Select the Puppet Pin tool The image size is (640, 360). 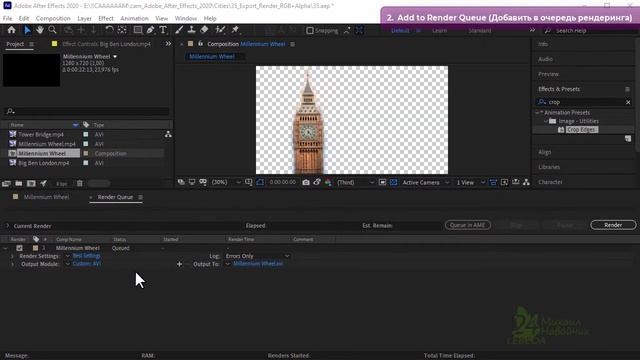(x=235, y=30)
